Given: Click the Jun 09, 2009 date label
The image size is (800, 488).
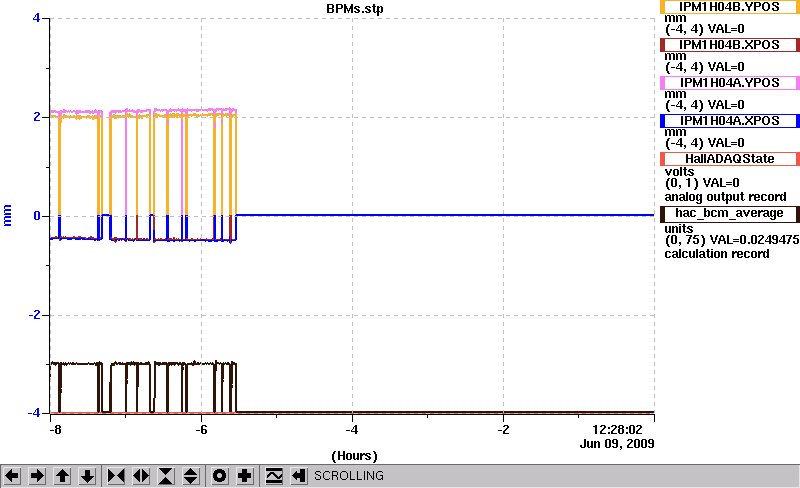Looking at the screenshot, I should point(617,444).
